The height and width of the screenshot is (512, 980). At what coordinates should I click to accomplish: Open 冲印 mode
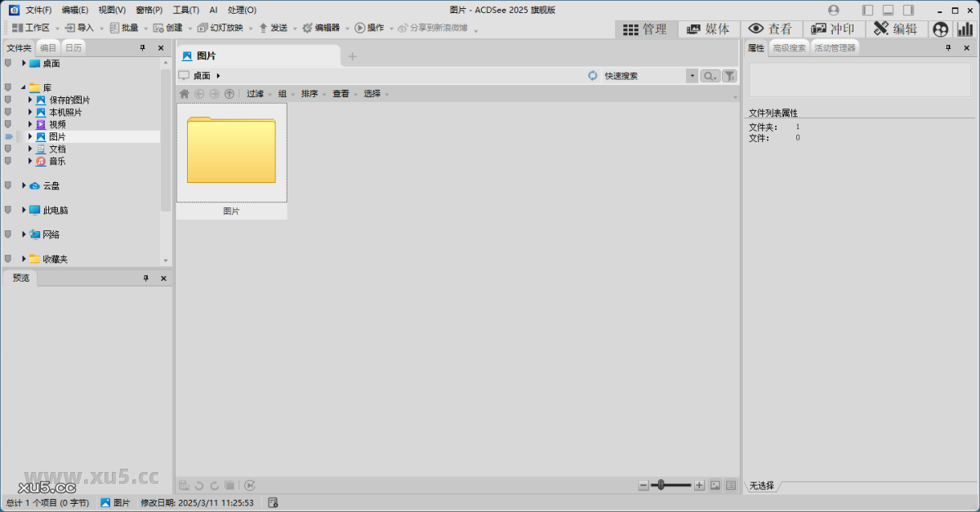pos(832,29)
